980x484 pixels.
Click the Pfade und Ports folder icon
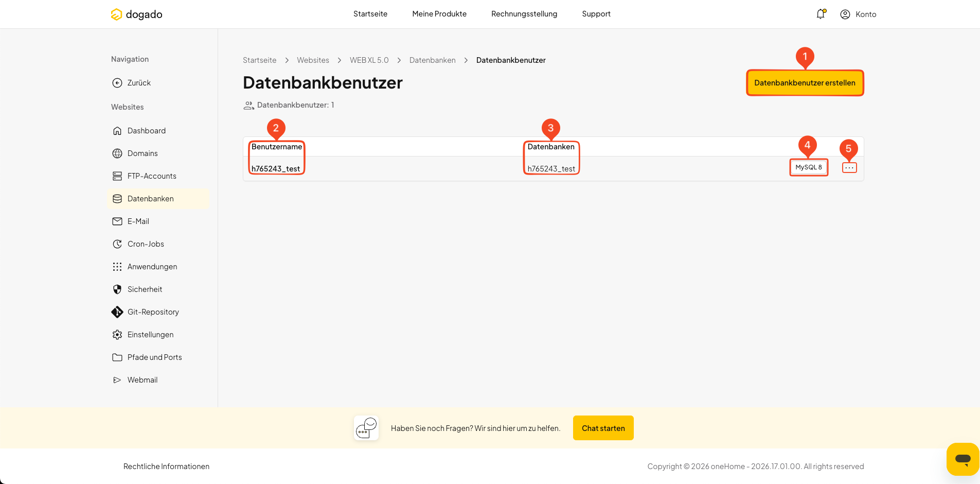coord(117,357)
